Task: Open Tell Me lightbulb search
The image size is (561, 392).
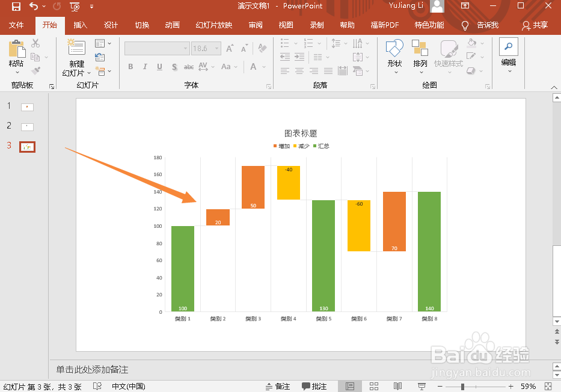Action: click(x=465, y=25)
